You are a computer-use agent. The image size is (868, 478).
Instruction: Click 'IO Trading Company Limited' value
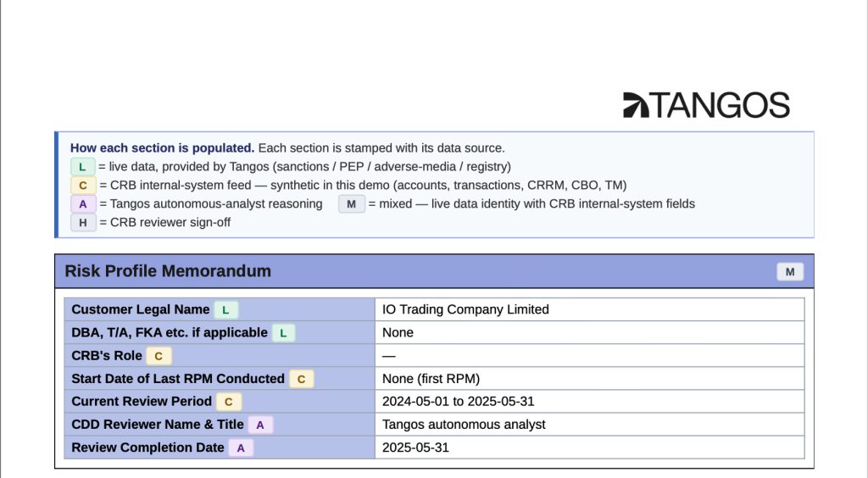tap(465, 309)
